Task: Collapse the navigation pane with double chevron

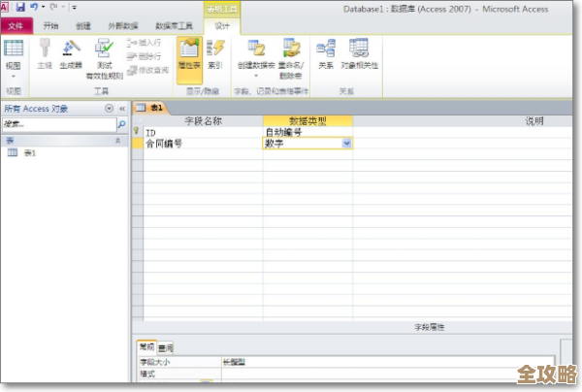Action: click(122, 109)
